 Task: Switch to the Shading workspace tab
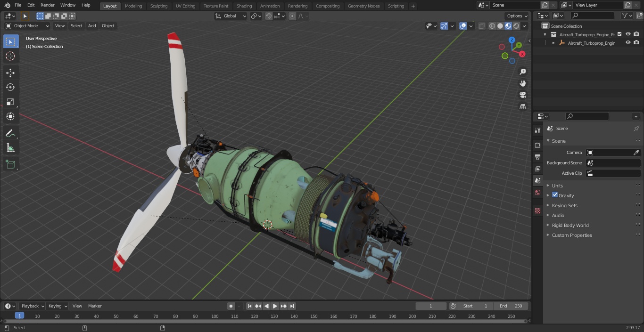(244, 6)
